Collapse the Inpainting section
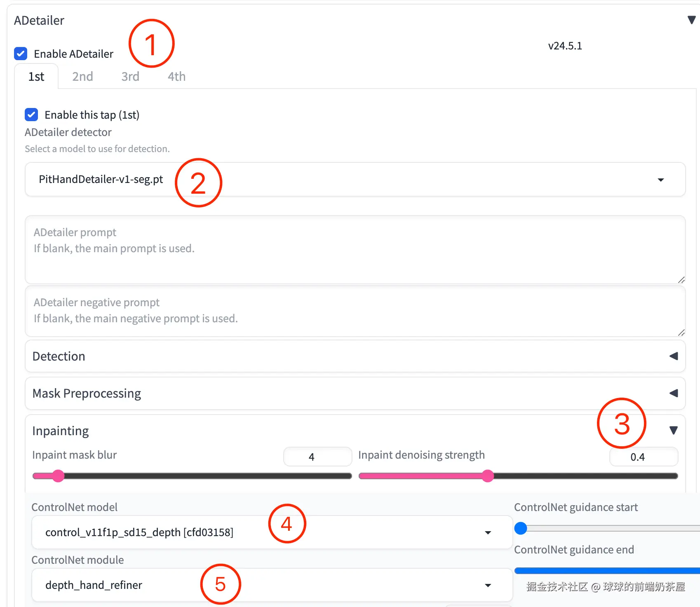 click(x=674, y=430)
